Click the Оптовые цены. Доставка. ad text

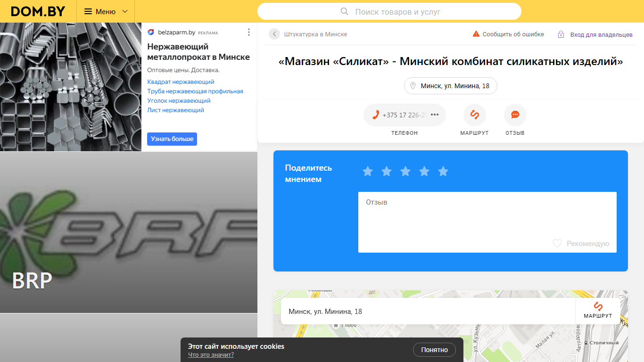pos(183,70)
